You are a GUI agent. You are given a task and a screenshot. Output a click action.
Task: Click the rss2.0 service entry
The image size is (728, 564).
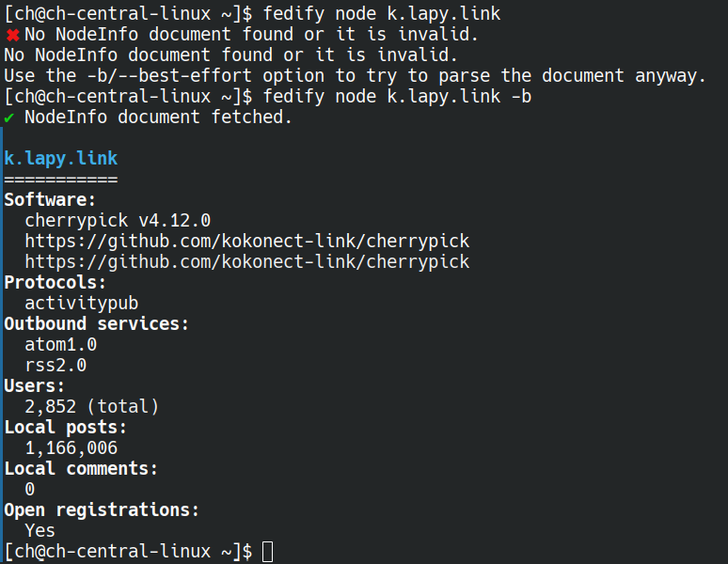pos(55,366)
